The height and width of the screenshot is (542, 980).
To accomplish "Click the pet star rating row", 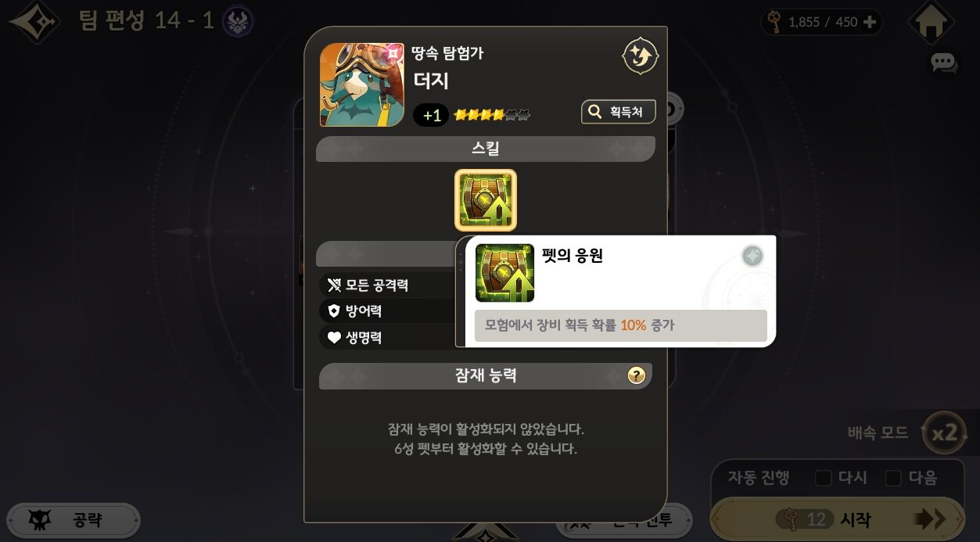I will [492, 116].
